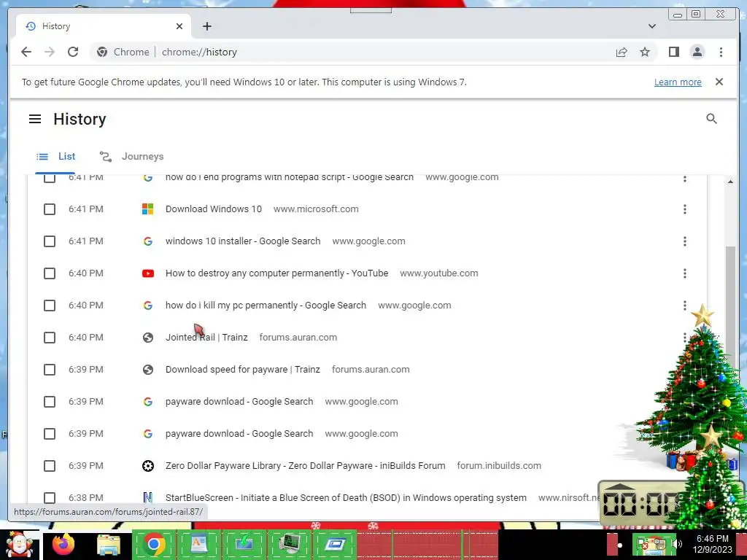The image size is (747, 560).
Task: Reload the chrome://history page
Action: [73, 52]
